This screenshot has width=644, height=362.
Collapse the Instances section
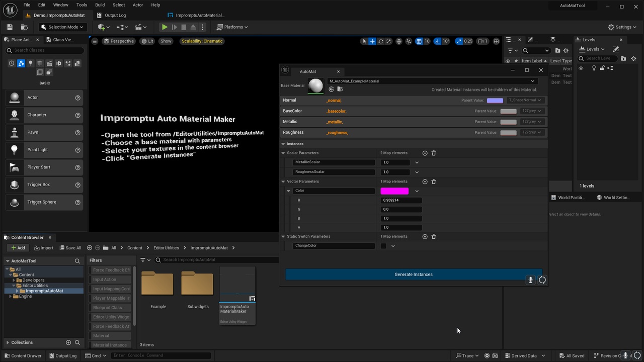pyautogui.click(x=283, y=144)
